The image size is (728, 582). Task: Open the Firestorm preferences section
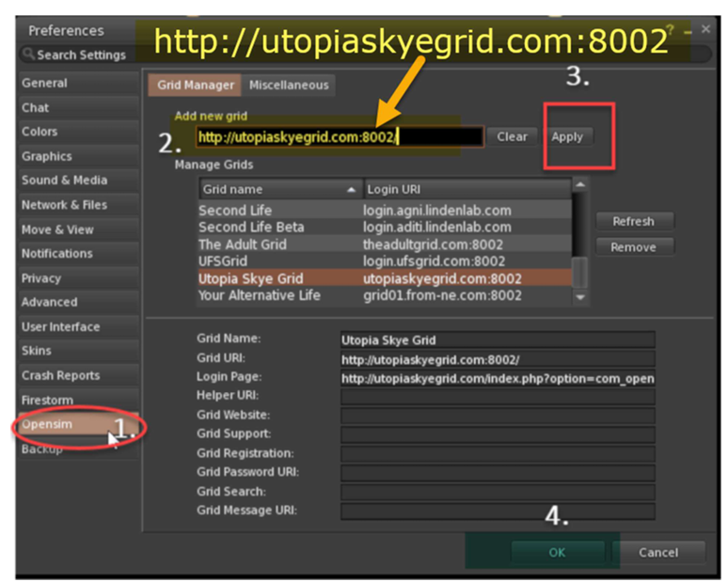click(79, 400)
